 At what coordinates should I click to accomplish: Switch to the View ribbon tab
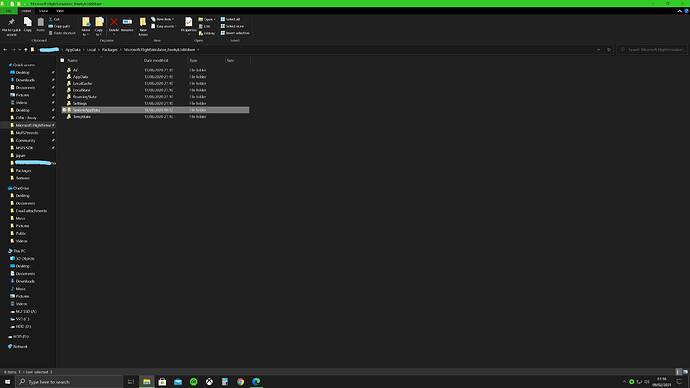coord(60,11)
